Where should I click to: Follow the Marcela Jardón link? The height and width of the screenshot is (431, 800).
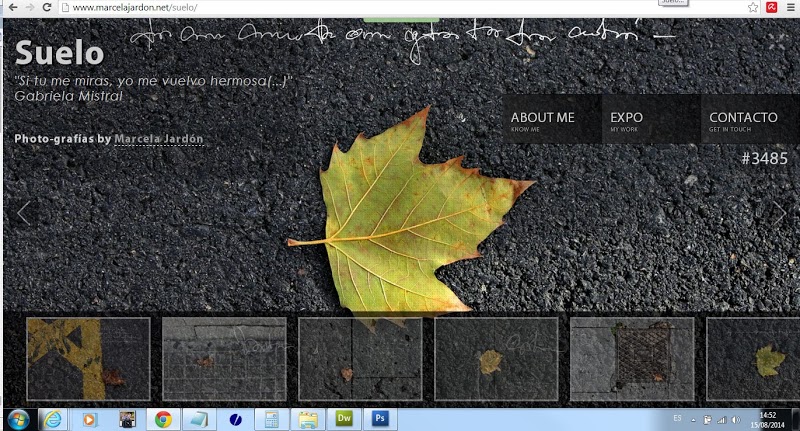(x=159, y=139)
